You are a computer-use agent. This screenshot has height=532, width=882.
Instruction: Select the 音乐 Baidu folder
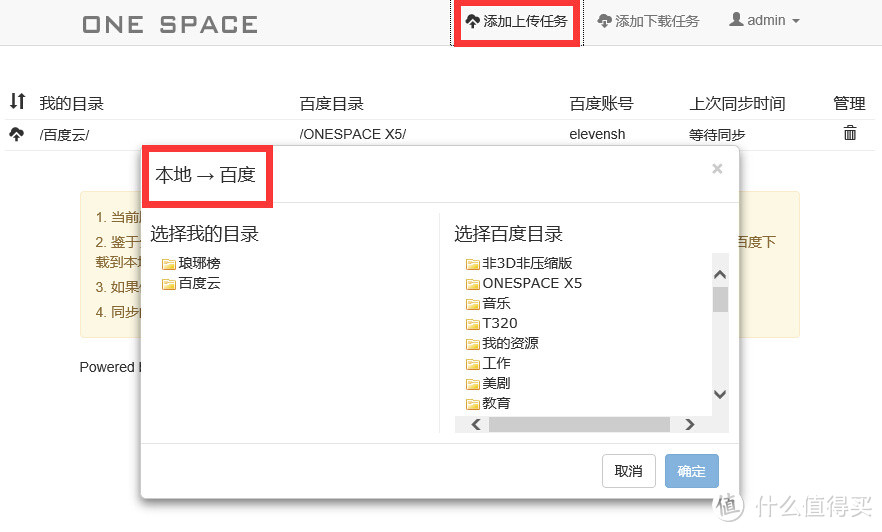tap(488, 304)
